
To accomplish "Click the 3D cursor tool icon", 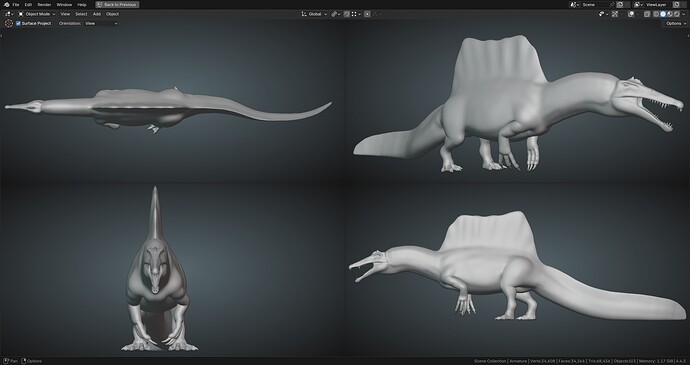I will coord(8,23).
